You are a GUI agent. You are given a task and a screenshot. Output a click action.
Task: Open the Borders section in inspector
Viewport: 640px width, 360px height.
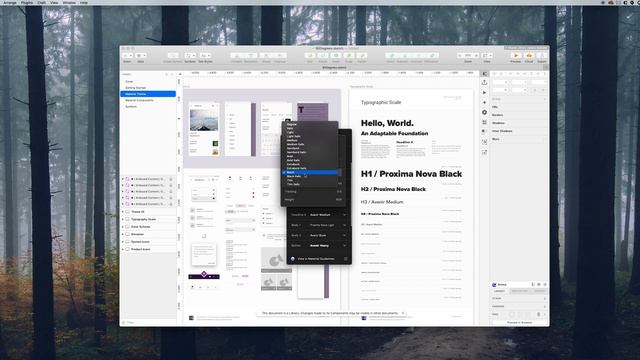tap(519, 115)
